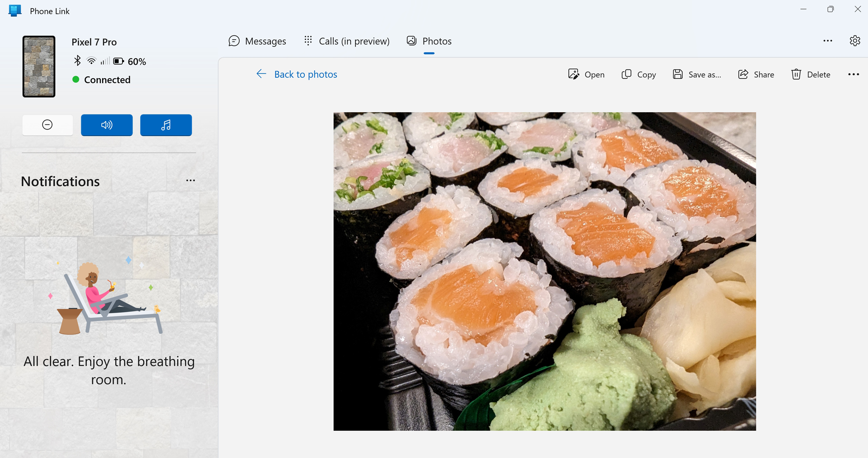This screenshot has width=868, height=458.
Task: Select the Photos tab
Action: tap(429, 41)
